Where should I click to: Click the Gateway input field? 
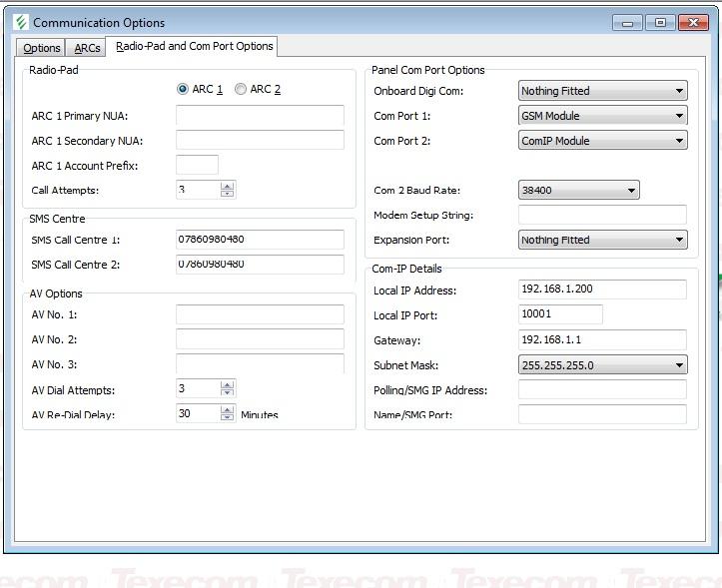[602, 339]
